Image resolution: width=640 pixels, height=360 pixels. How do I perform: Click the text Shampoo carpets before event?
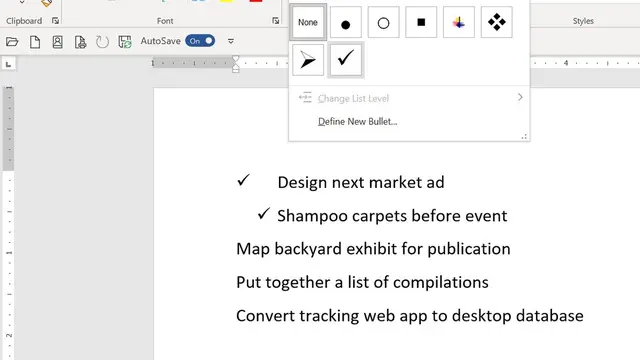click(x=392, y=216)
